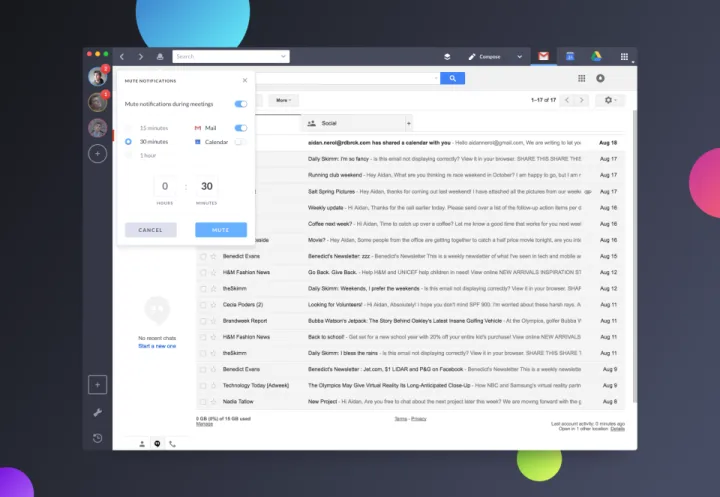This screenshot has width=720, height=497.
Task: Click the hours value field showing 0
Action: (165, 186)
